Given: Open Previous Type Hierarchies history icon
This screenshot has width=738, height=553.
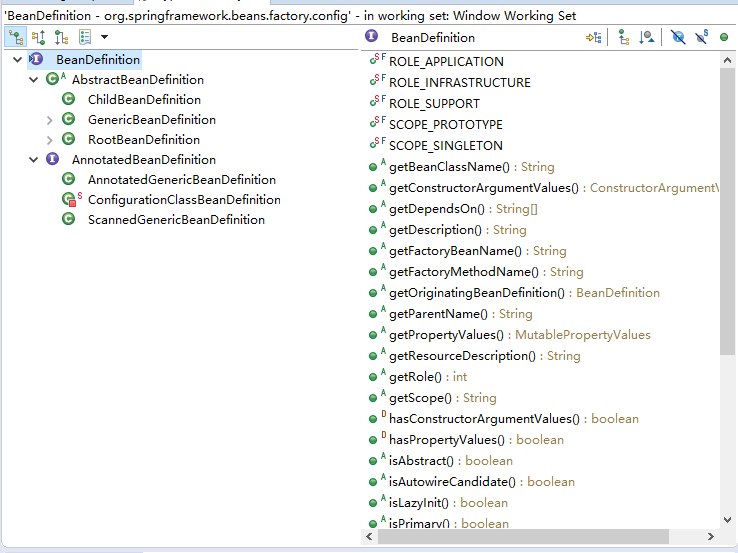Looking at the screenshot, I should pyautogui.click(x=85, y=37).
